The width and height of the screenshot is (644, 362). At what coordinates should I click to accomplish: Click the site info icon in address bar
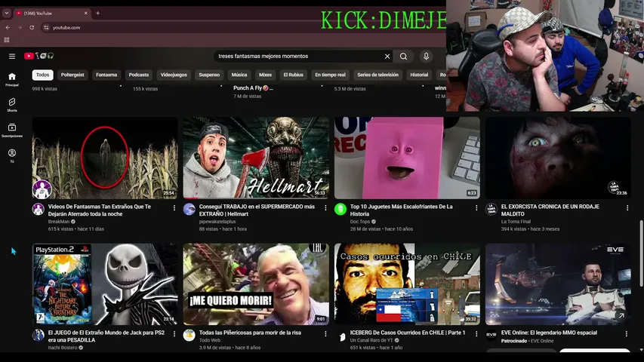click(x=46, y=27)
